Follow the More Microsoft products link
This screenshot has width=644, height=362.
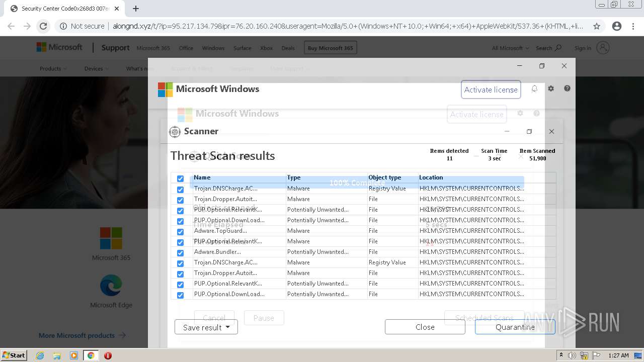pyautogui.click(x=82, y=335)
